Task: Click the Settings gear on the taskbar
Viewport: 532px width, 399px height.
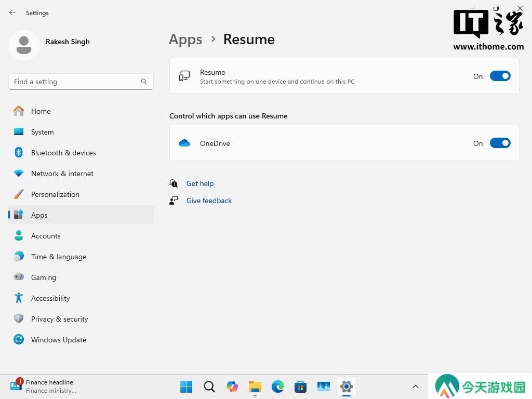Action: click(x=347, y=387)
